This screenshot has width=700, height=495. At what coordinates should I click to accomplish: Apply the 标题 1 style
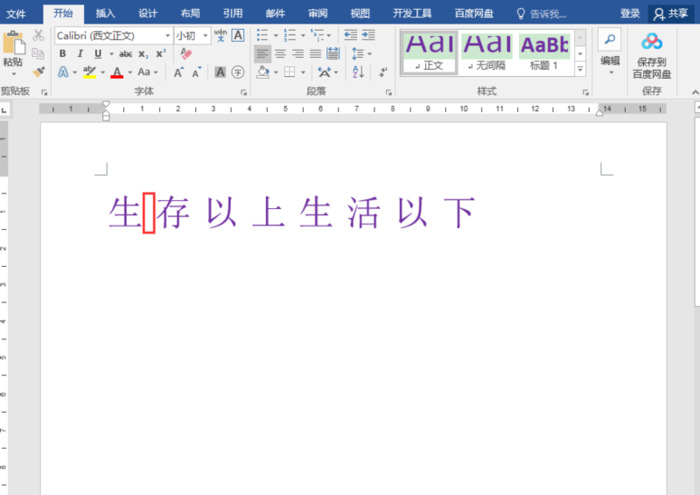click(x=544, y=53)
